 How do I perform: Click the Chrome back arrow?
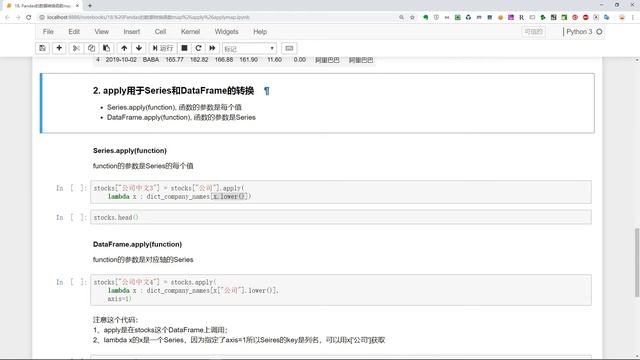[x=7, y=17]
